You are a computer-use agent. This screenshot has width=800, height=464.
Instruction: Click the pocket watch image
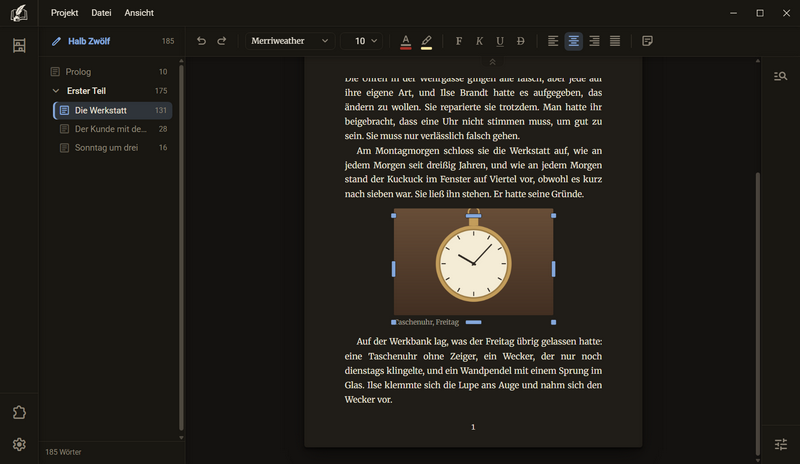(x=473, y=261)
